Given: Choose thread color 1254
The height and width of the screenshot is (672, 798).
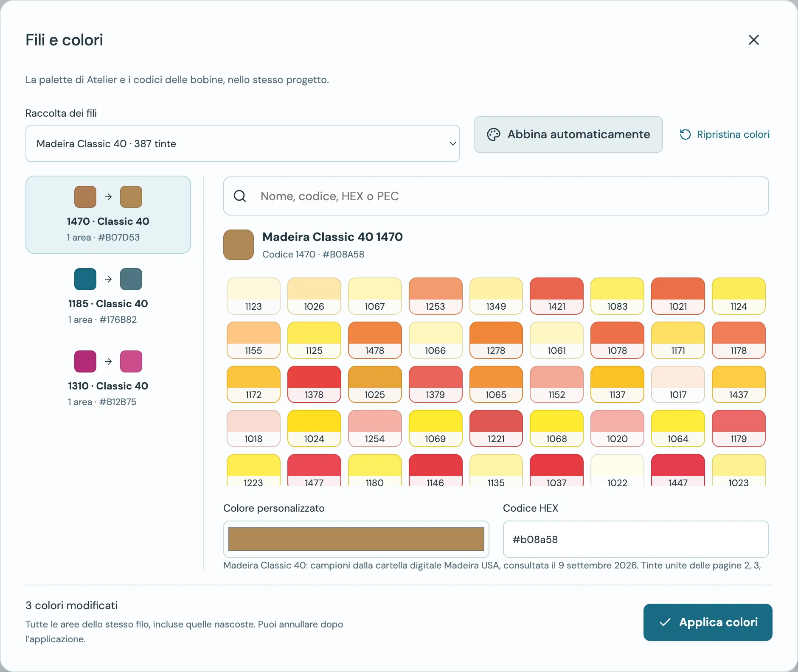Looking at the screenshot, I should pyautogui.click(x=375, y=428).
